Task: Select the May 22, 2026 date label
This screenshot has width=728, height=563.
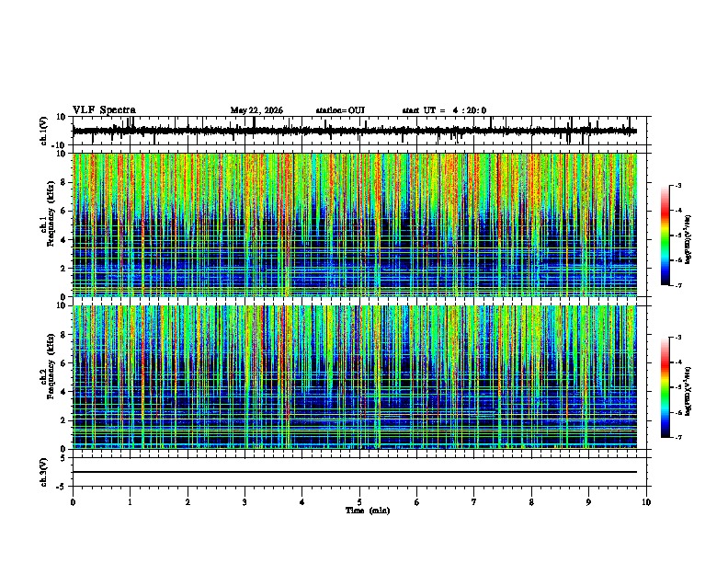Action: click(x=256, y=110)
